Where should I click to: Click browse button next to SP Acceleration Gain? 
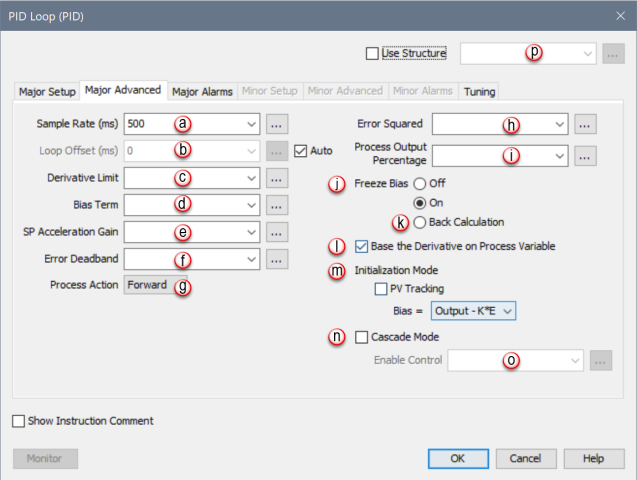(277, 232)
